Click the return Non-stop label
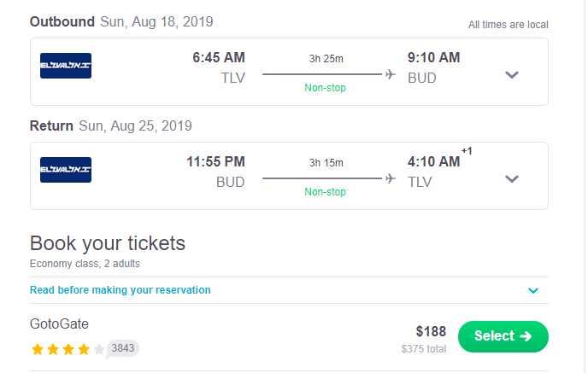This screenshot has height=373, width=588. click(325, 192)
